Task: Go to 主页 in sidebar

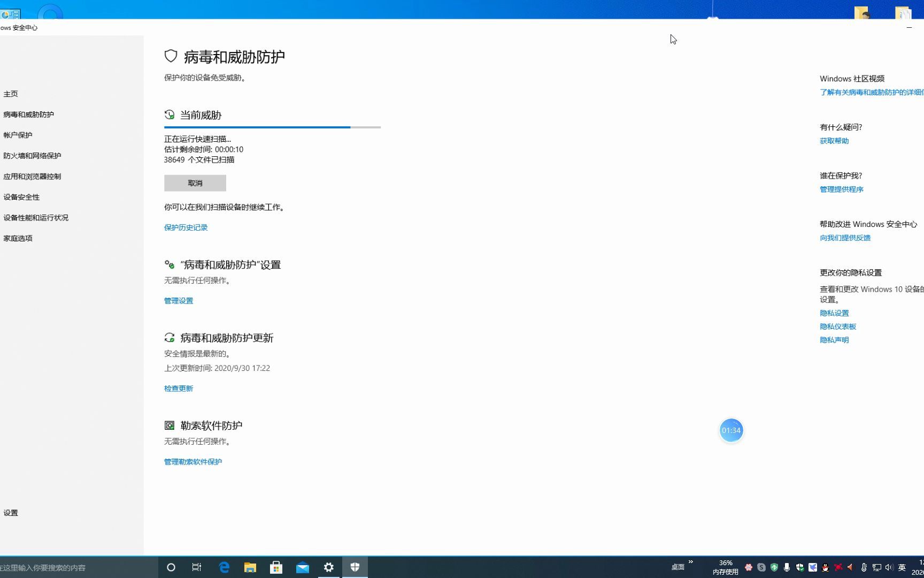Action: [x=11, y=94]
